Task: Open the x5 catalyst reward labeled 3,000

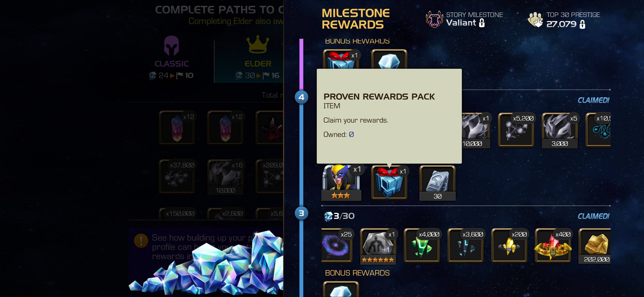Action: (x=560, y=130)
